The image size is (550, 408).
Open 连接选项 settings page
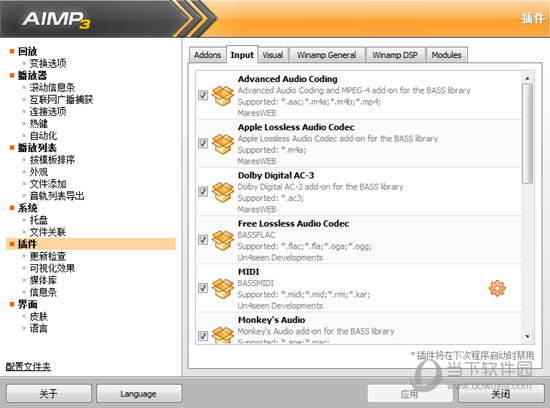click(x=48, y=112)
